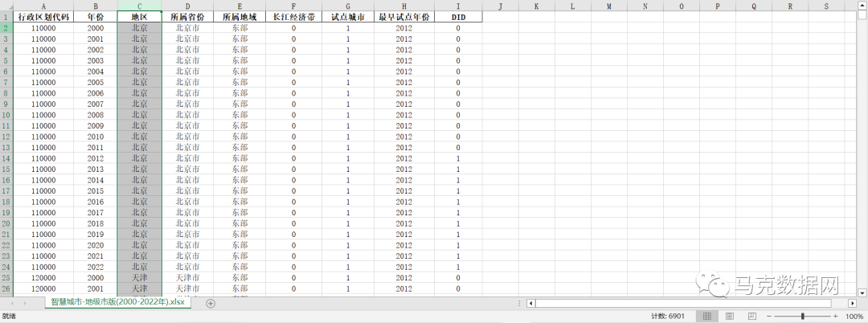868x323 pixels.
Task: Click the 所属省份 header cell
Action: click(187, 17)
